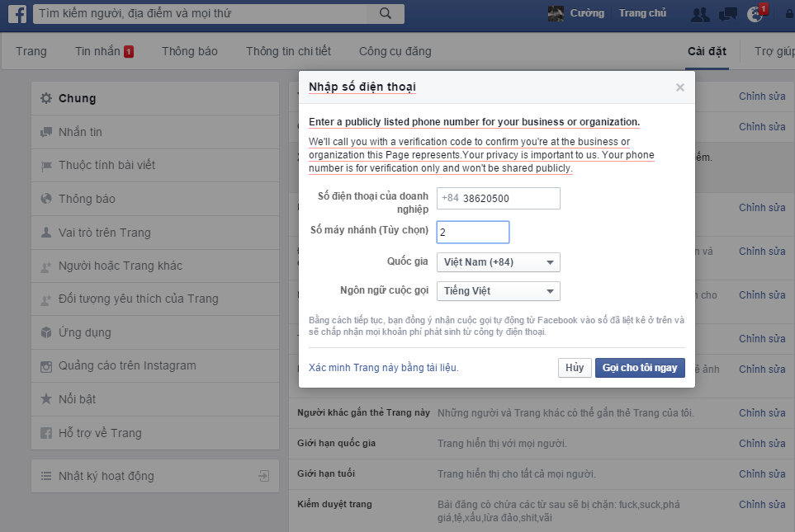Click the Facebook logo icon
The image size is (795, 532).
(x=17, y=14)
